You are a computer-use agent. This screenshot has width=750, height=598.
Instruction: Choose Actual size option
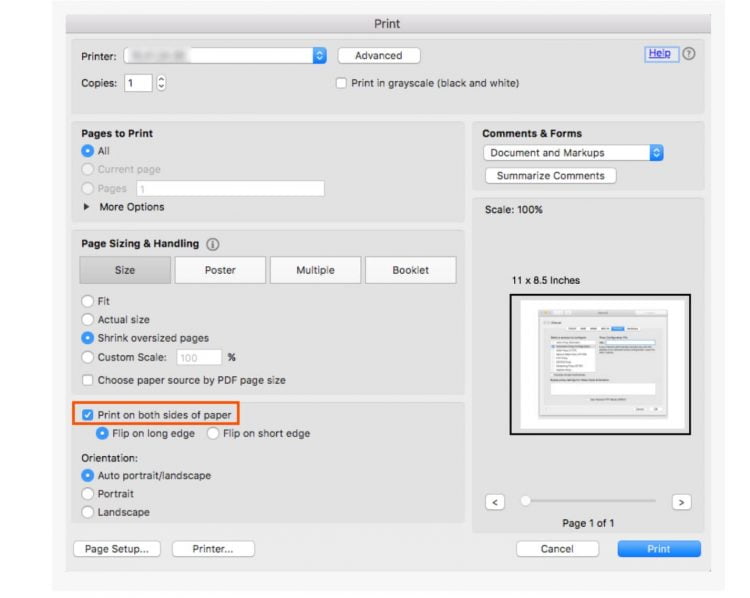[x=87, y=319]
